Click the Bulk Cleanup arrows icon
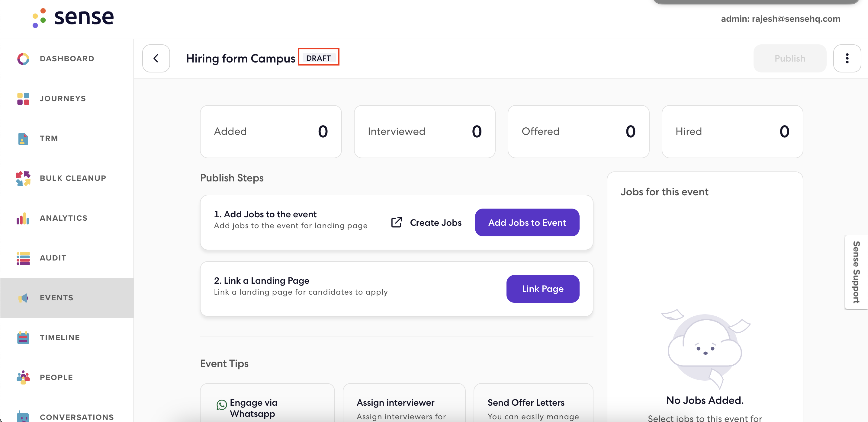This screenshot has width=868, height=422. click(x=23, y=178)
